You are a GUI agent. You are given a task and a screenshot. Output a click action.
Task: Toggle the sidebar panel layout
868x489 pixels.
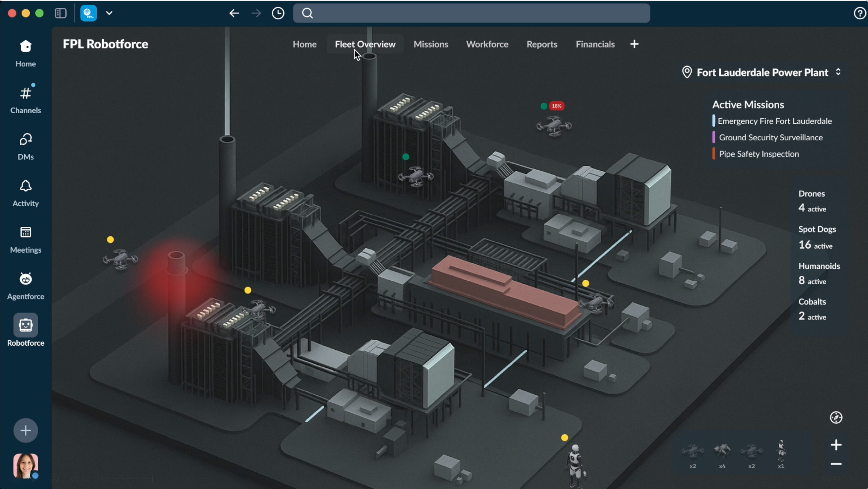tap(60, 13)
